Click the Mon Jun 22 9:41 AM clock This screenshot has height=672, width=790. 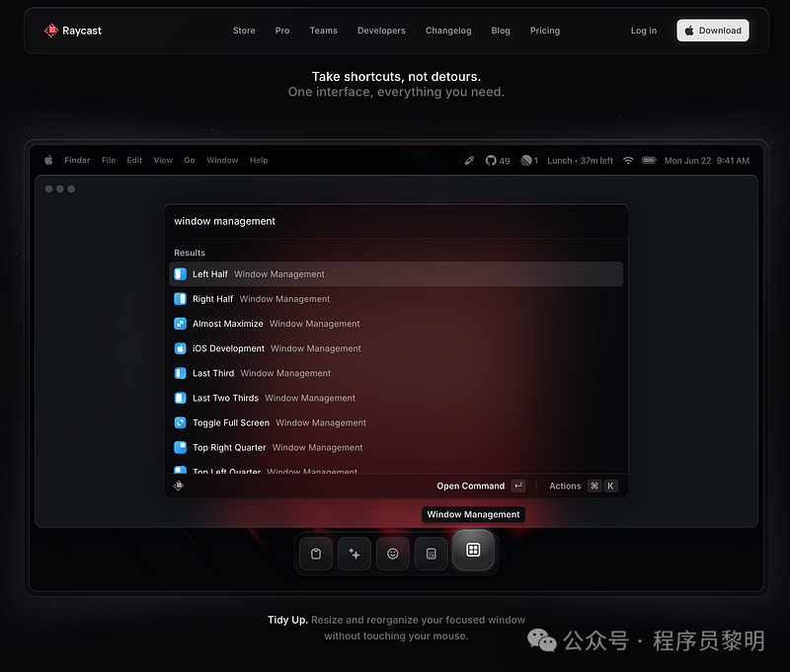[x=706, y=161]
